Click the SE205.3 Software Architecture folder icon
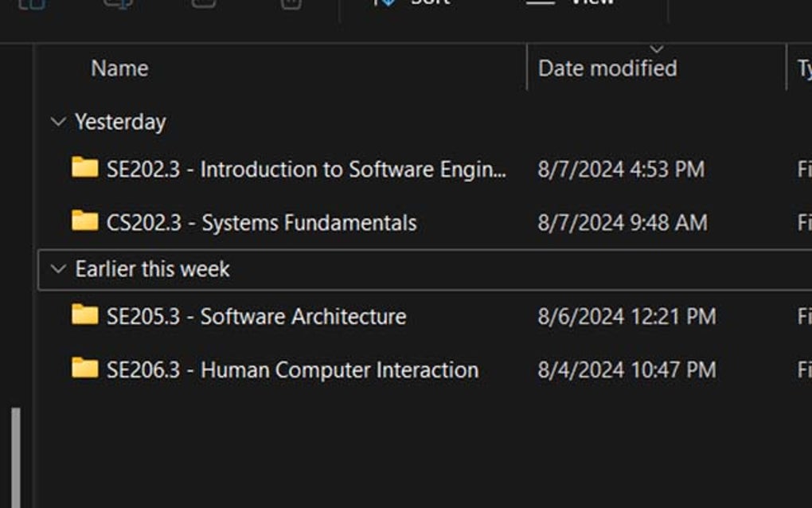The image size is (812, 508). coord(84,315)
